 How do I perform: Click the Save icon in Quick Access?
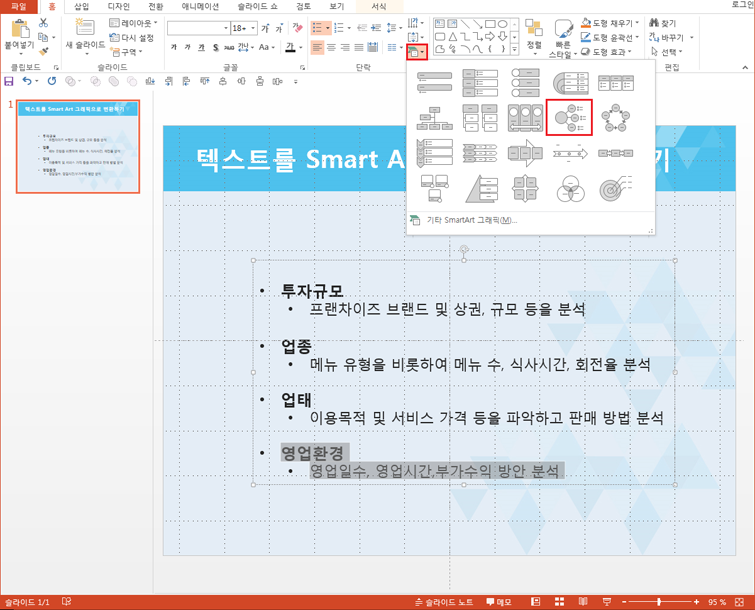click(x=9, y=81)
